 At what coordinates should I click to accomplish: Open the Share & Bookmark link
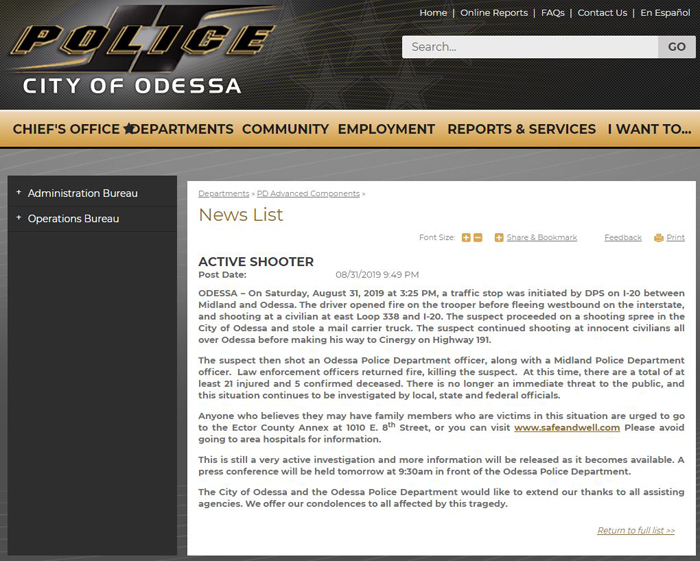(542, 238)
